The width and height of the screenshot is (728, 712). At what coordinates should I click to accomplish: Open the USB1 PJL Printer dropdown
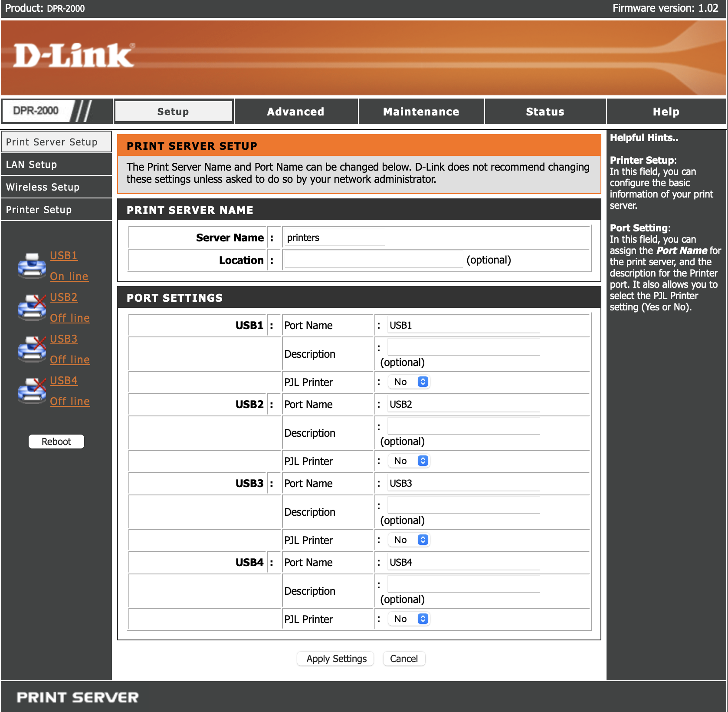click(x=409, y=382)
